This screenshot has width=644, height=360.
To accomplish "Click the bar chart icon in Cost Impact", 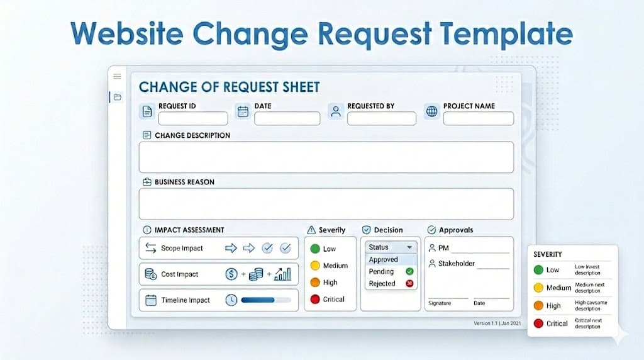I will (282, 274).
